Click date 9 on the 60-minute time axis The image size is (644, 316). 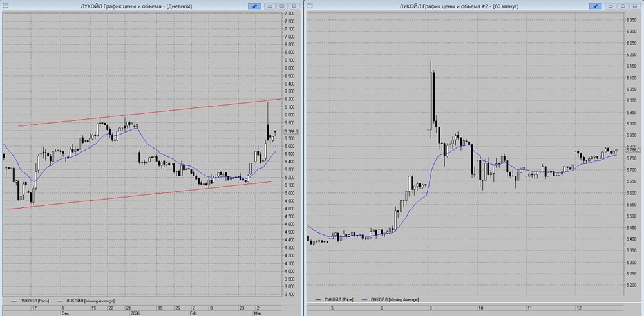tap(430, 308)
